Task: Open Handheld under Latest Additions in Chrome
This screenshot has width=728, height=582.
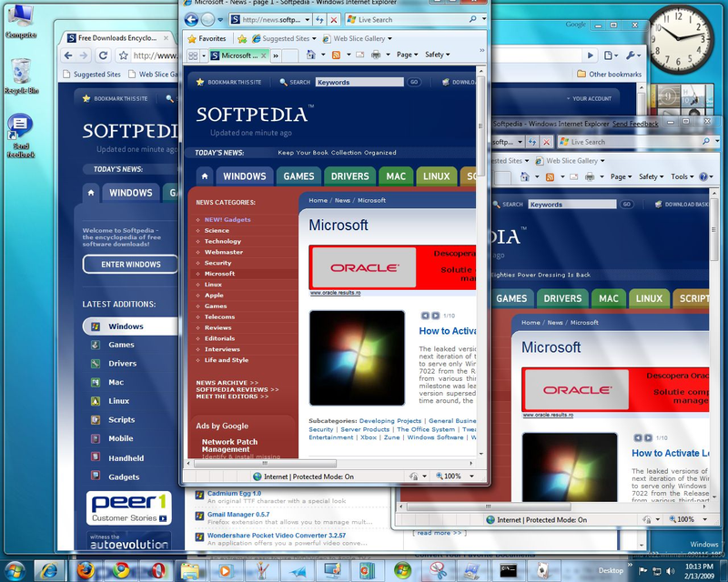Action: (126, 458)
